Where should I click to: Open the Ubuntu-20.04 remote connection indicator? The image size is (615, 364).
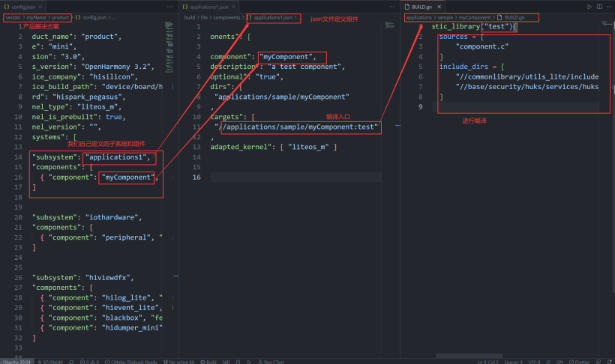click(x=16, y=362)
